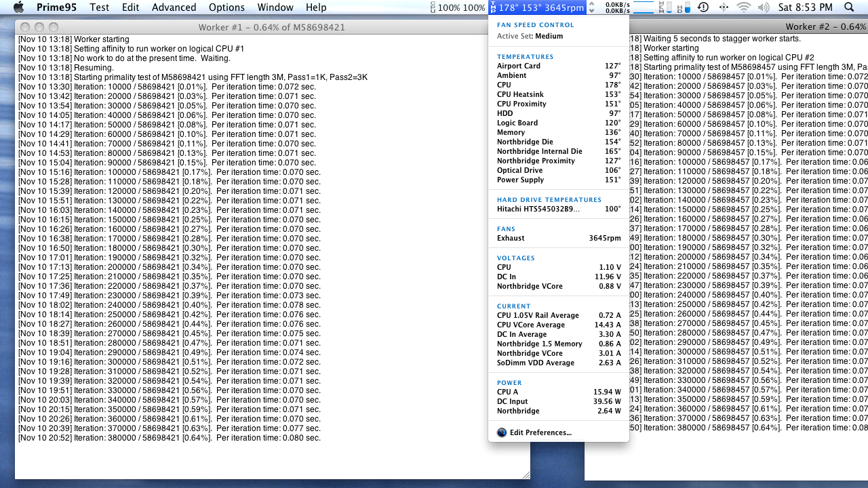Click Worker #1 'Starting primality test of M58698421' line
This screenshot has width=868, height=488.
[193, 77]
